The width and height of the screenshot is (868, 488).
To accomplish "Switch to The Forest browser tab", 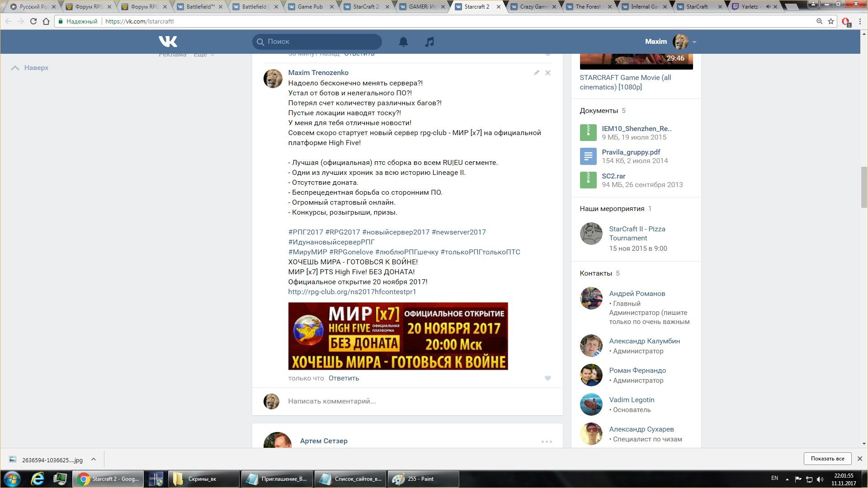I will point(588,7).
